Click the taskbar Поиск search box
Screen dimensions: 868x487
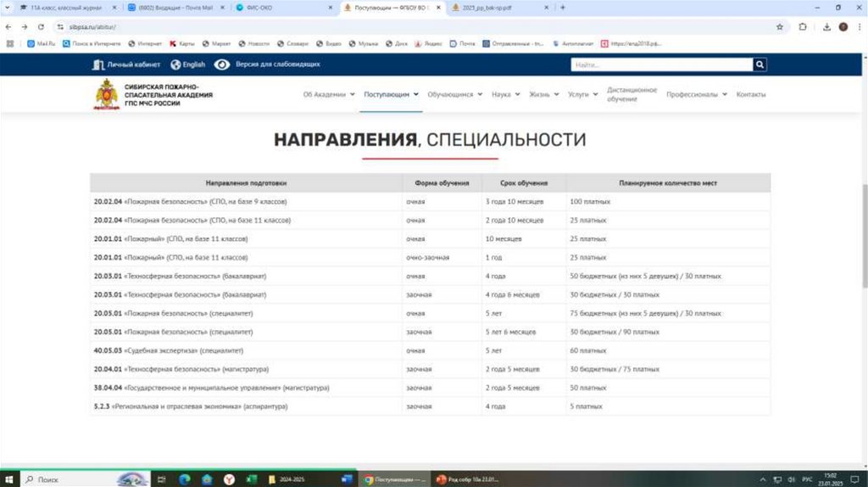(x=86, y=479)
